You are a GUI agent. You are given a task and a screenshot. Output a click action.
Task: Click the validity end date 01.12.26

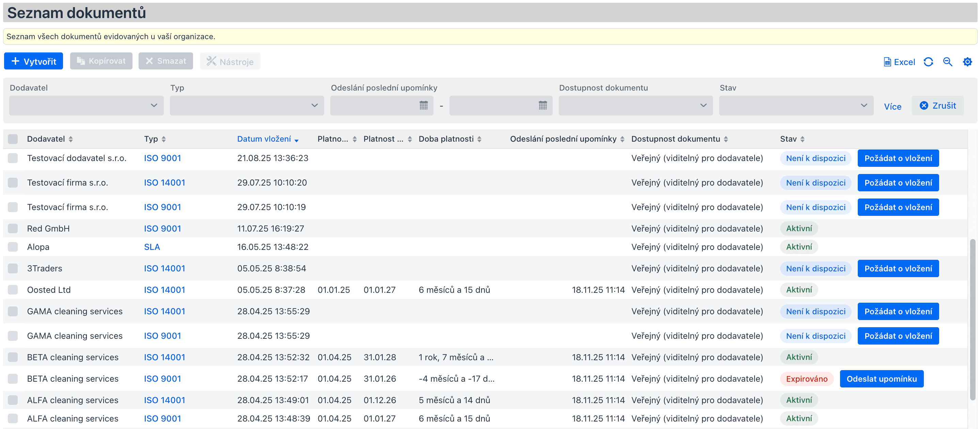click(380, 400)
